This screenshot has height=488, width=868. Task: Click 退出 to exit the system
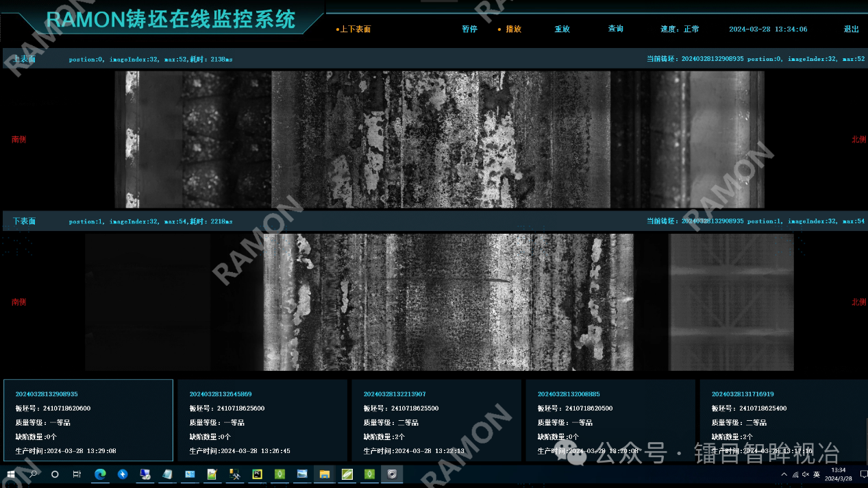click(851, 29)
